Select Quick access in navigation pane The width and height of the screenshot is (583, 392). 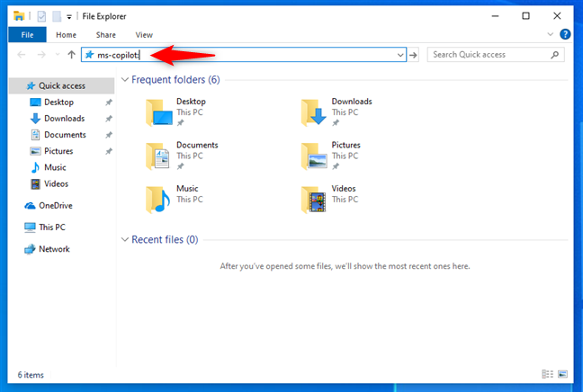[x=62, y=85]
